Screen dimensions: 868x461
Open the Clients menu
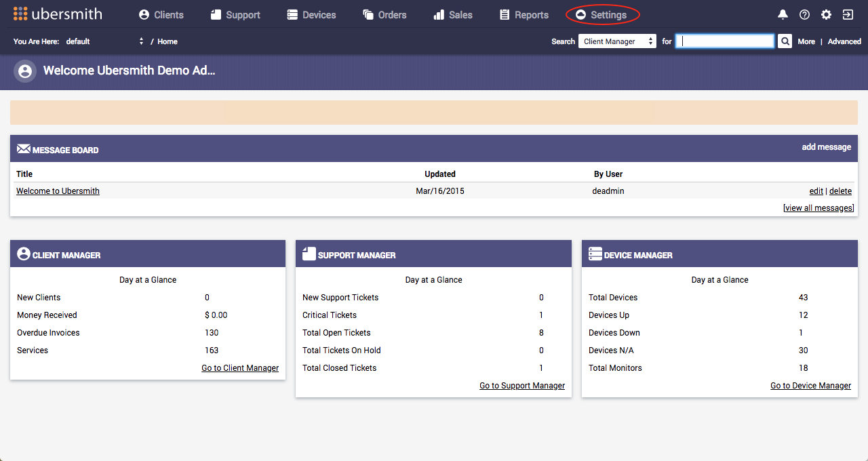pyautogui.click(x=161, y=15)
